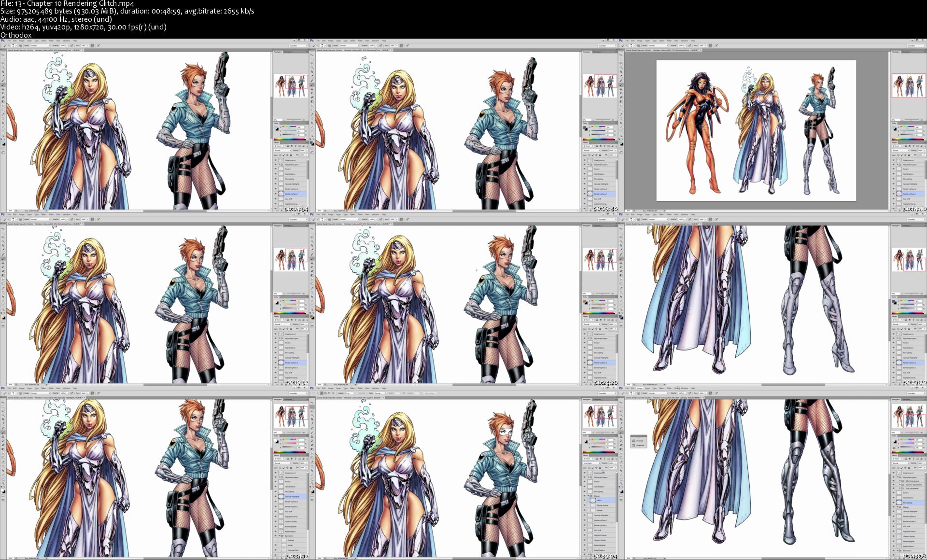Viewport: 927px width, 560px height.
Task: Click foreground color swatch in 00:04:54 Color panel
Action: coord(276,128)
